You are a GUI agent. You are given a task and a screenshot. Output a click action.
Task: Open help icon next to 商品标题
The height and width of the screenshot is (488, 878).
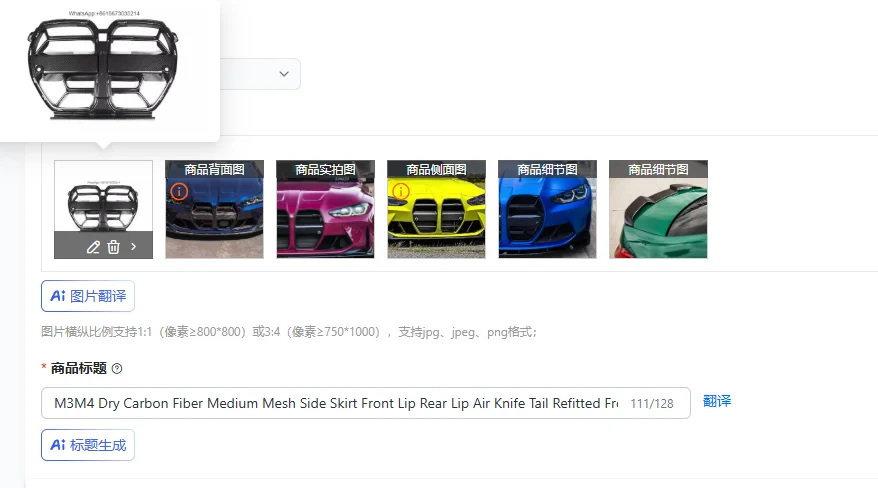116,369
